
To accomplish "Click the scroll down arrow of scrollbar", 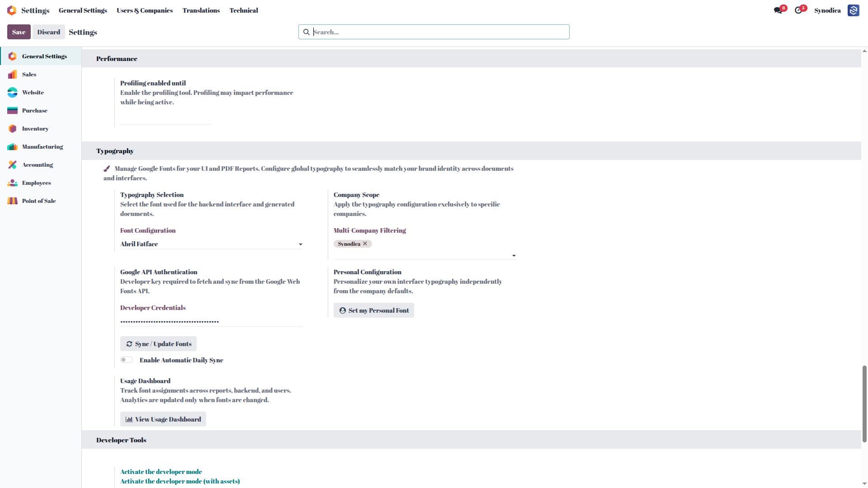I will (864, 484).
